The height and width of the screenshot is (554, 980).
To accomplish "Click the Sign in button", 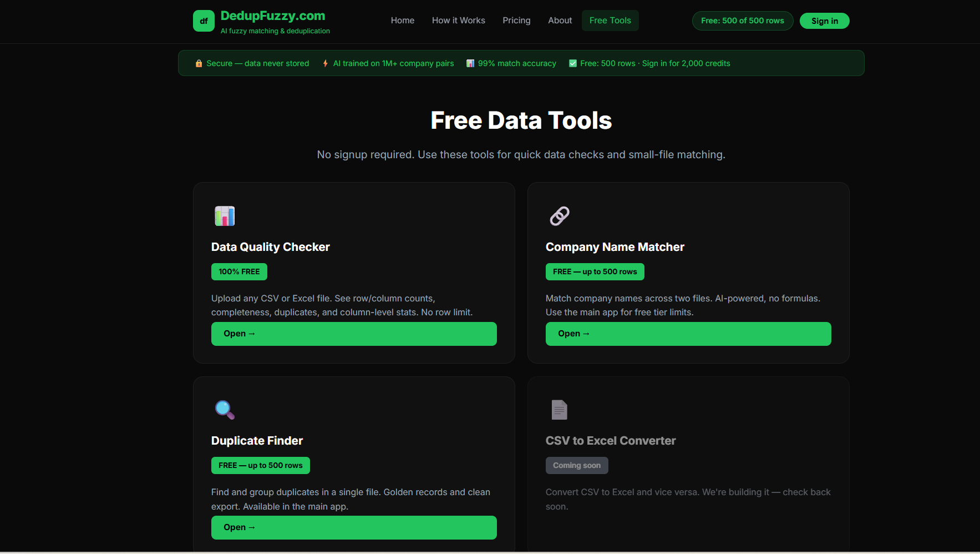I will click(825, 21).
